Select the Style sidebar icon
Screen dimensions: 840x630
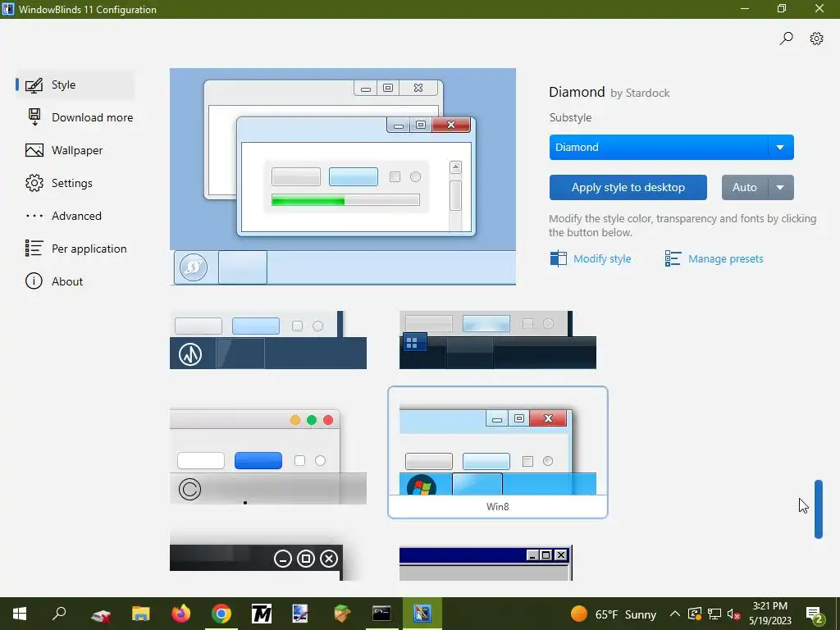point(34,85)
